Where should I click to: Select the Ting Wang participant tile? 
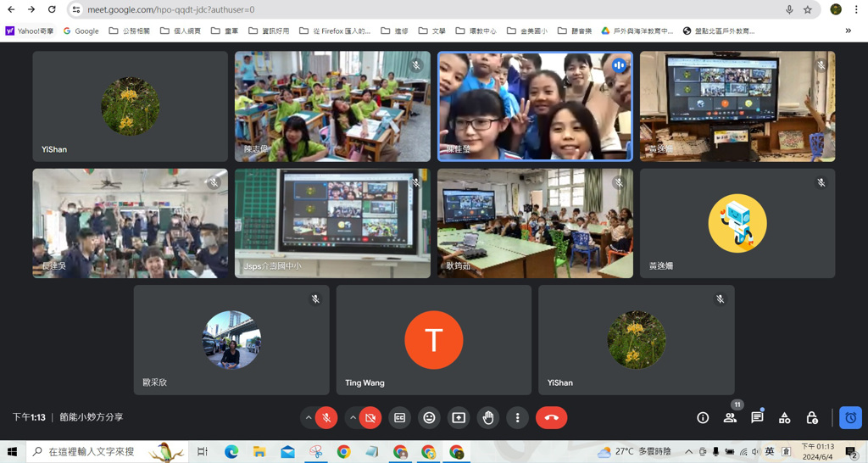coord(434,340)
